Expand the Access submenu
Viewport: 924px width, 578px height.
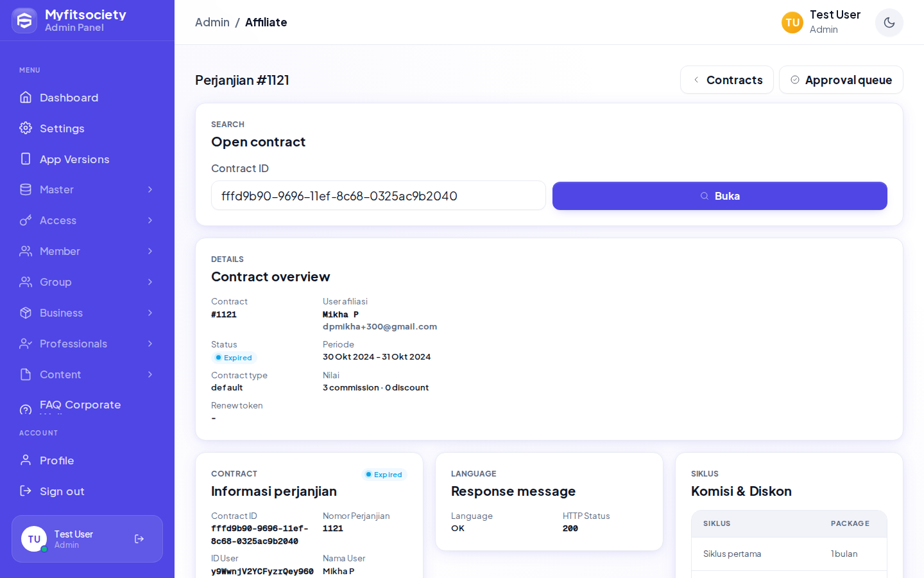coord(150,220)
